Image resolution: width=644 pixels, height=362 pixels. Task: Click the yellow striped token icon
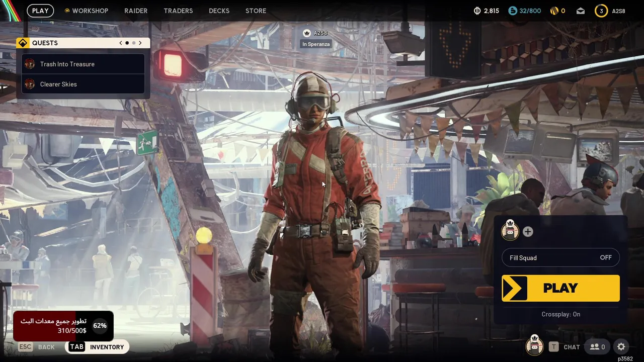point(554,11)
